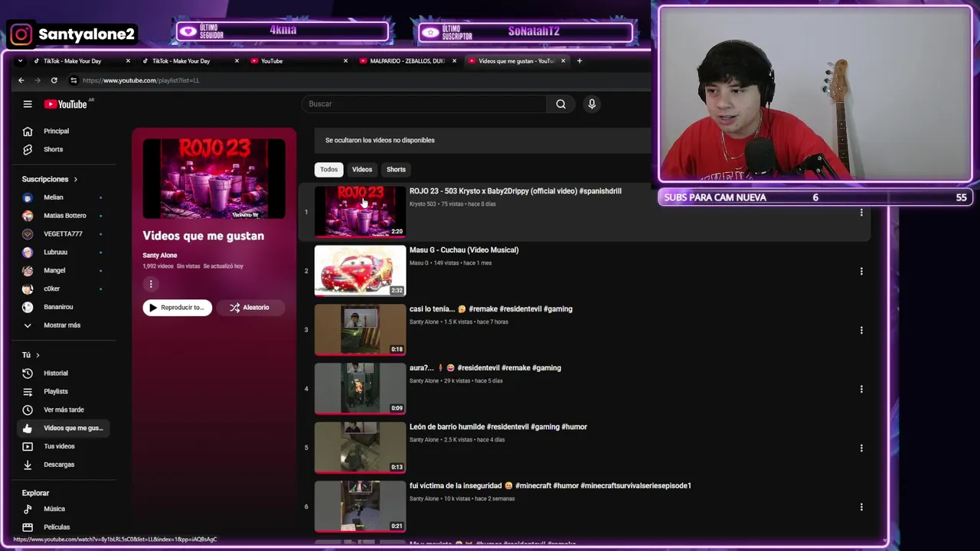The width and height of the screenshot is (980, 551).
Task: Open the casi lo tenía video thumbnail
Action: pos(360,330)
